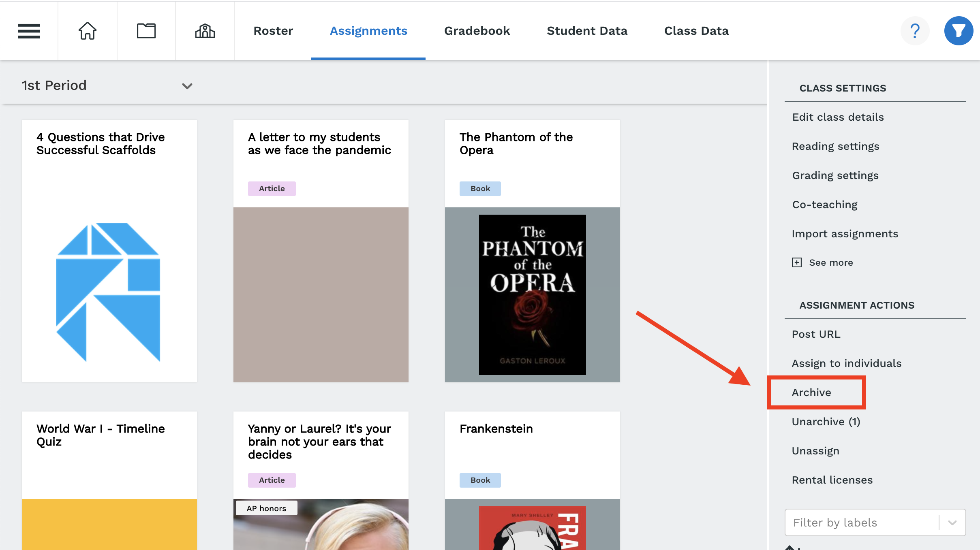Click Unarchive (1)
This screenshot has height=550, width=980.
point(826,422)
